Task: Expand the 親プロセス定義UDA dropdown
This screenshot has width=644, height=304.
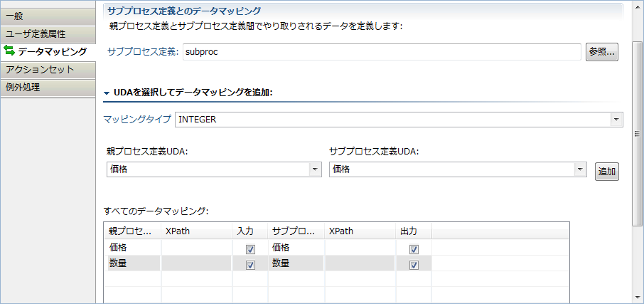Action: (314, 169)
